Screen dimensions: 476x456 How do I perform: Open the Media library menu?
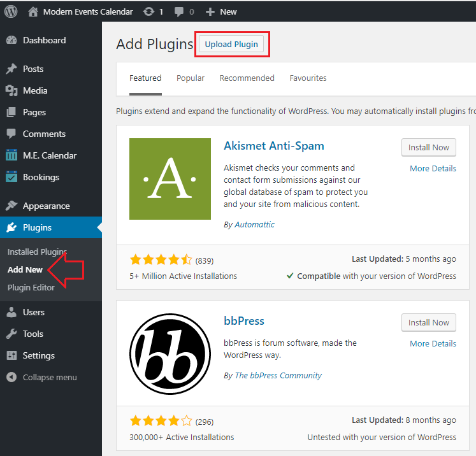35,90
